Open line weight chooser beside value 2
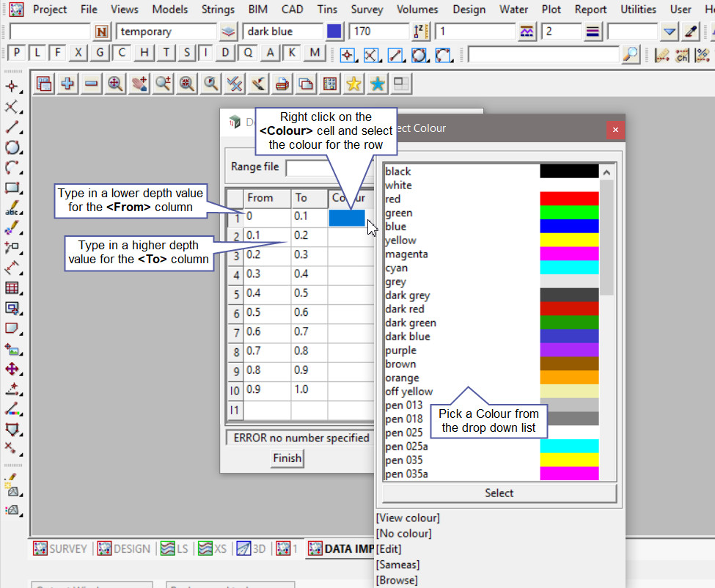 click(x=593, y=32)
